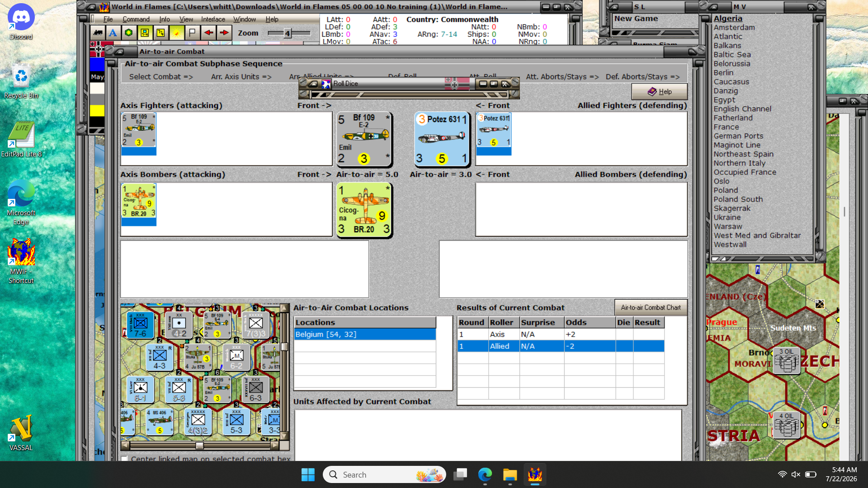This screenshot has height=488, width=868.
Task: Click the blue letter A toolbar icon
Action: [x=113, y=33]
